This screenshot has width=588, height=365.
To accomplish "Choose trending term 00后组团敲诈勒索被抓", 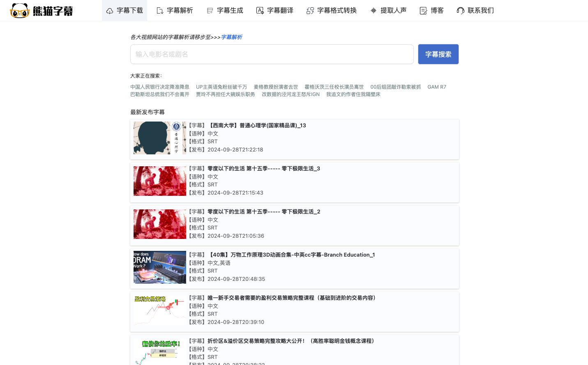I will click(396, 87).
